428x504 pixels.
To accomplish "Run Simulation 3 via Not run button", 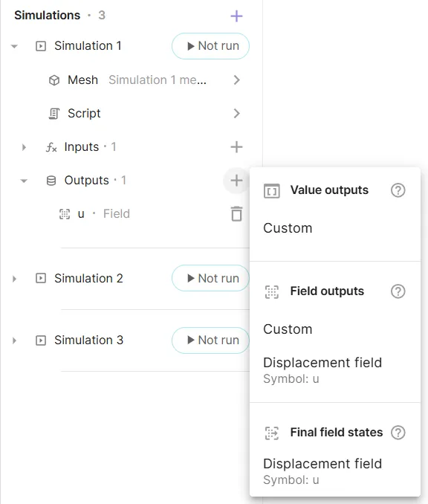I will tap(210, 340).
